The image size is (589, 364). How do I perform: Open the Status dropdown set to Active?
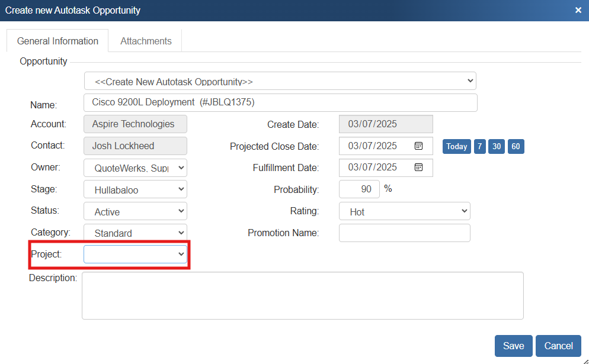[x=135, y=211]
